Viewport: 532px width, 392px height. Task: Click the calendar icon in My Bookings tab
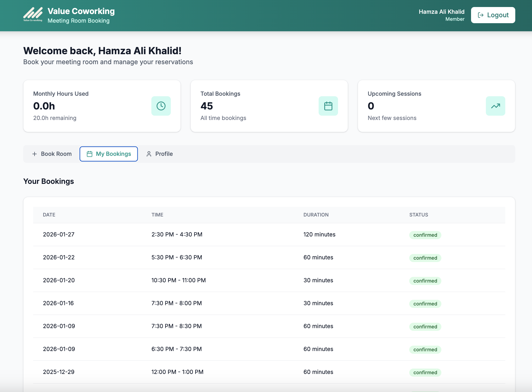coord(90,154)
